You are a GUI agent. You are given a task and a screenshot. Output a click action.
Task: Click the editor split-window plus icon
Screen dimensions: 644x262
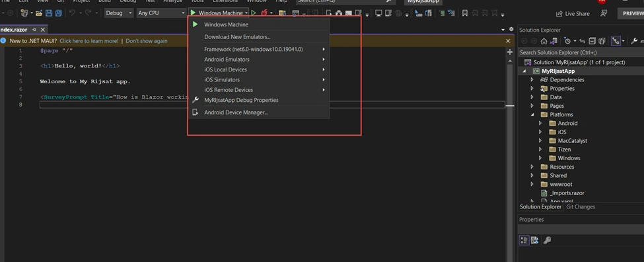pos(510,52)
